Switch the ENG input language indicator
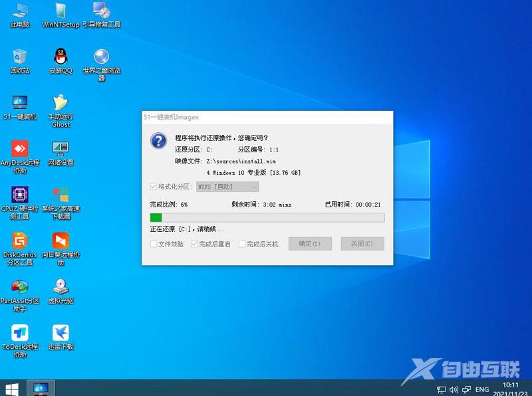The image size is (532, 396). (481, 389)
